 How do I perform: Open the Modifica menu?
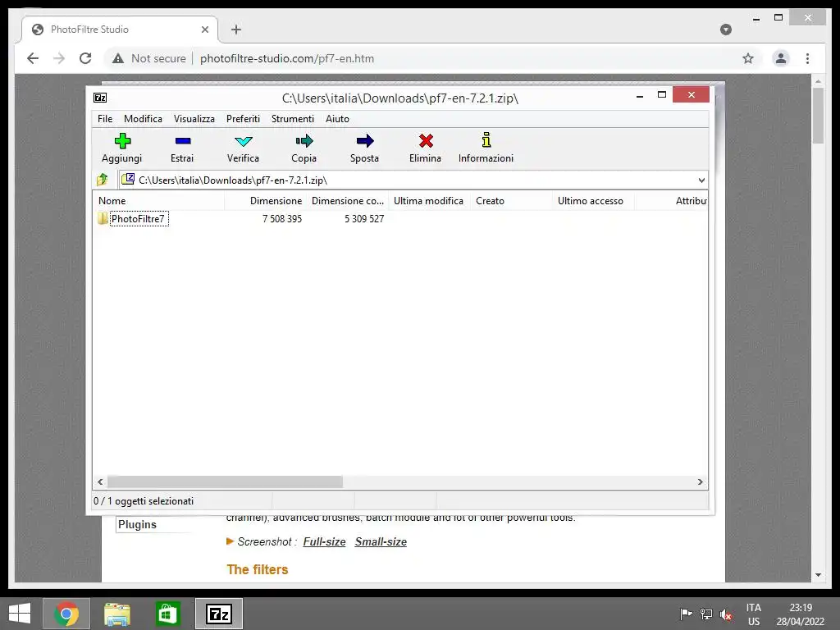(143, 119)
